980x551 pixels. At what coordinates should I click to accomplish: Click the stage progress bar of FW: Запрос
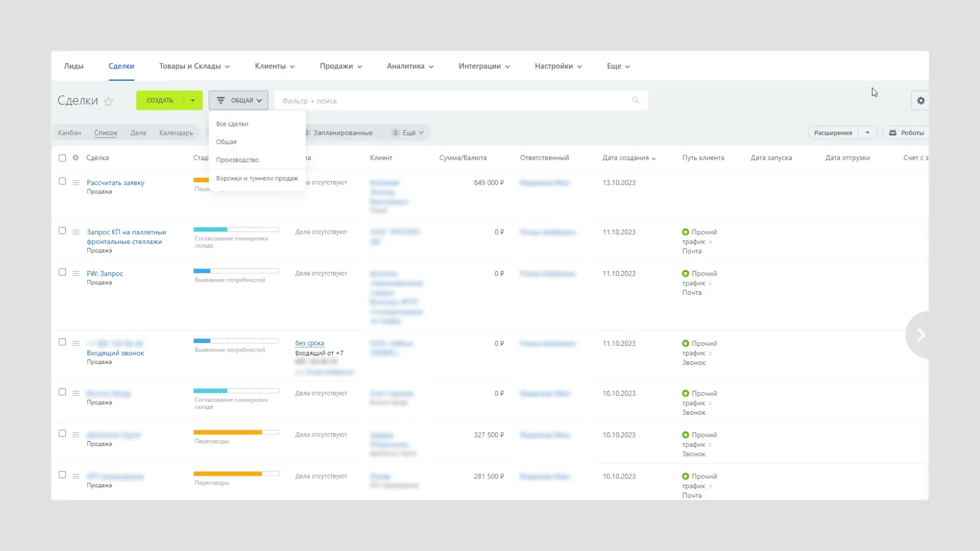point(236,271)
